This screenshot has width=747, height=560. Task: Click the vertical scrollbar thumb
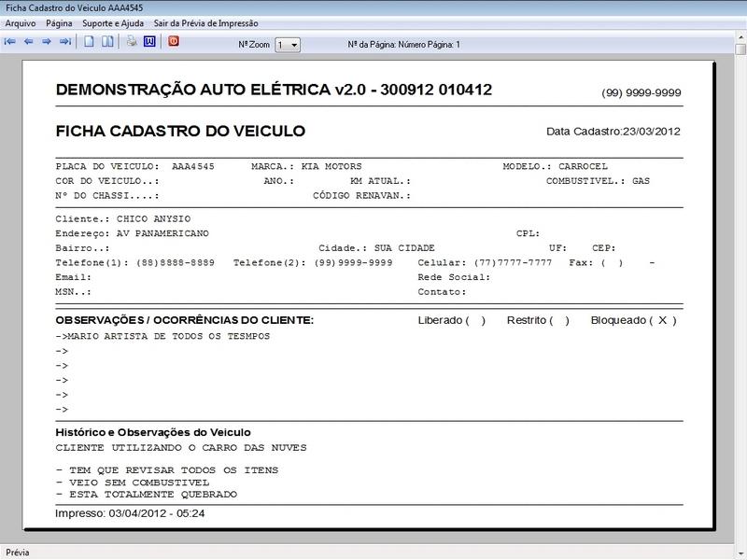(x=740, y=49)
